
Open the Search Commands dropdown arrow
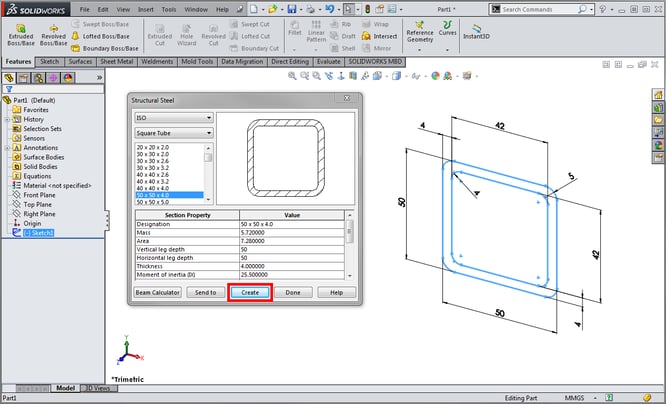pyautogui.click(x=591, y=9)
